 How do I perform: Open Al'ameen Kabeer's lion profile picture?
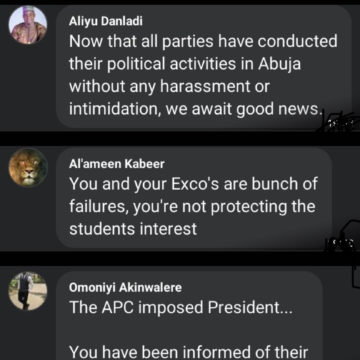pyautogui.click(x=28, y=167)
